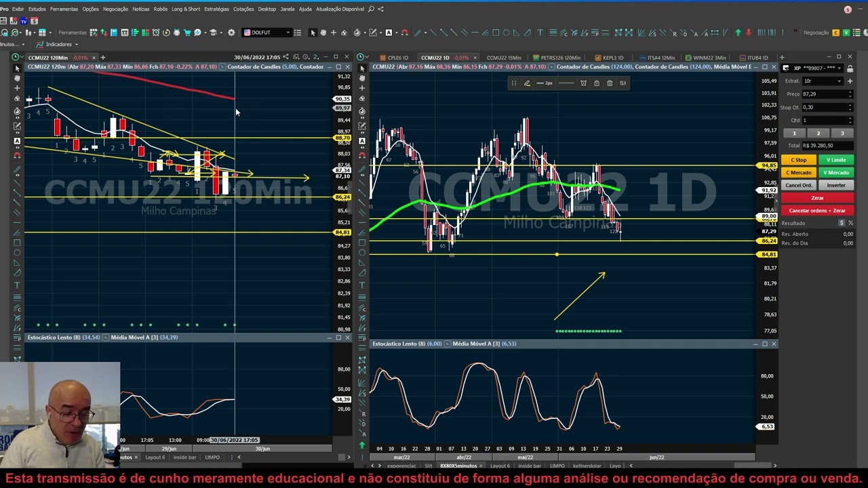Activate the hand pan tool

pos(323,33)
